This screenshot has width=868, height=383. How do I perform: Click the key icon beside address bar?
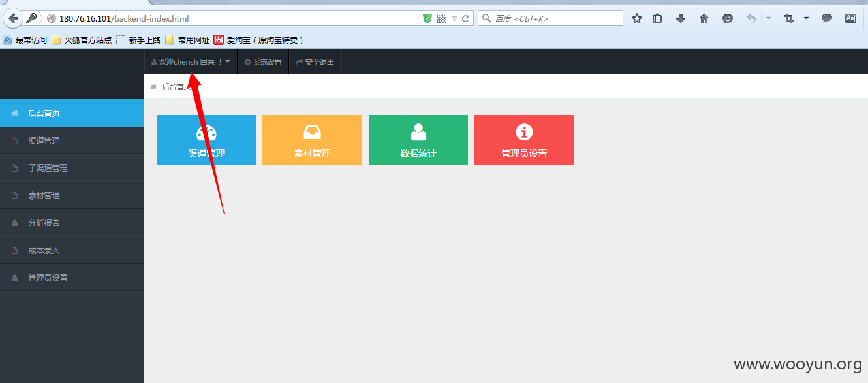(31, 18)
